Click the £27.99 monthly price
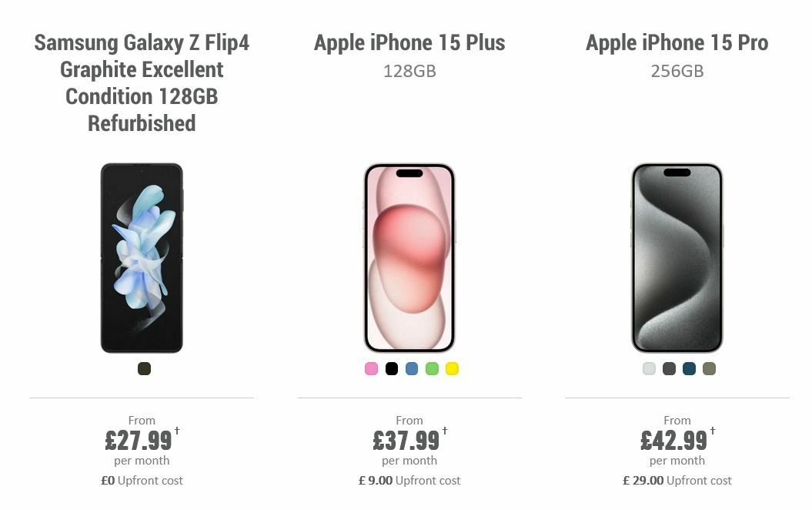This screenshot has width=812, height=510. 139,441
